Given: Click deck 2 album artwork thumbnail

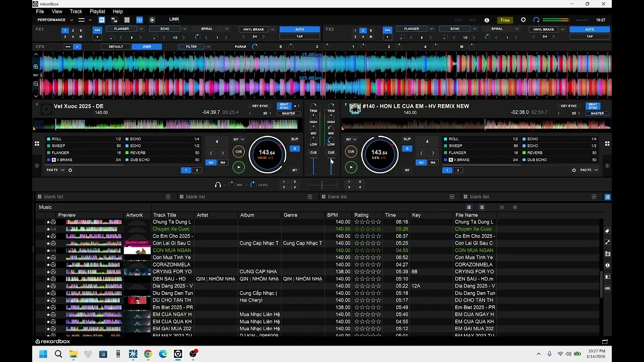Looking at the screenshot, I should click(355, 109).
